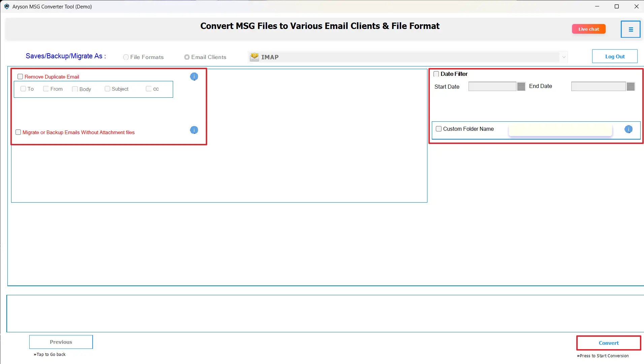Image resolution: width=644 pixels, height=364 pixels.
Task: Check the Subject duplicate criterion
Action: pos(107,89)
